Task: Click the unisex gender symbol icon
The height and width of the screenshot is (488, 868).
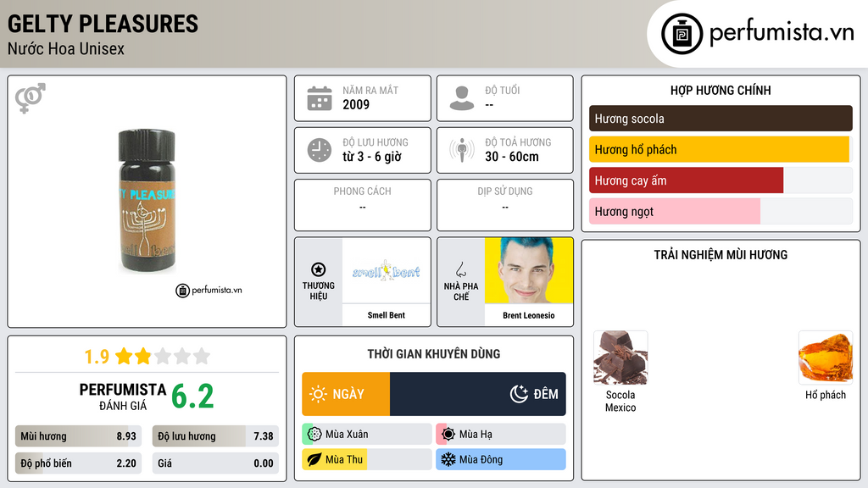Action: pyautogui.click(x=31, y=98)
